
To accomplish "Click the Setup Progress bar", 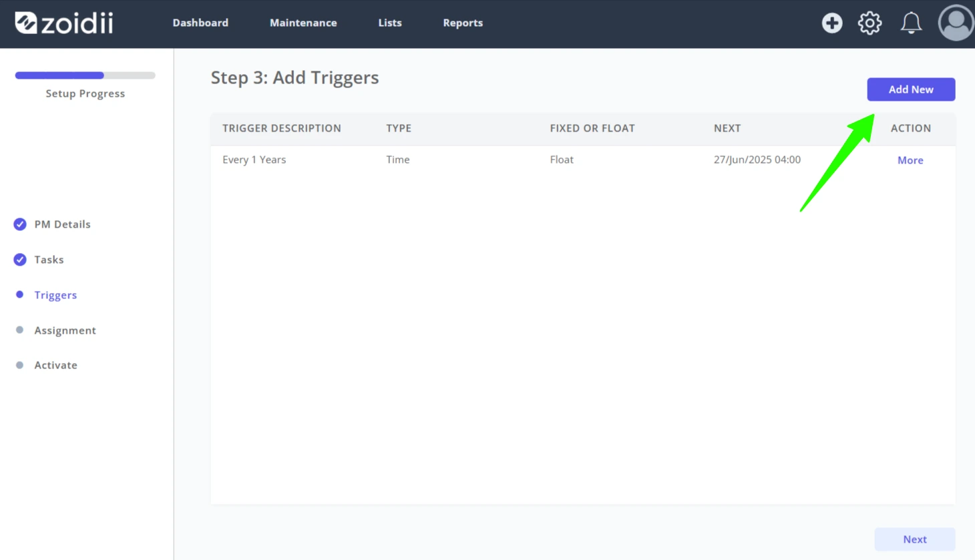I will pyautogui.click(x=85, y=75).
